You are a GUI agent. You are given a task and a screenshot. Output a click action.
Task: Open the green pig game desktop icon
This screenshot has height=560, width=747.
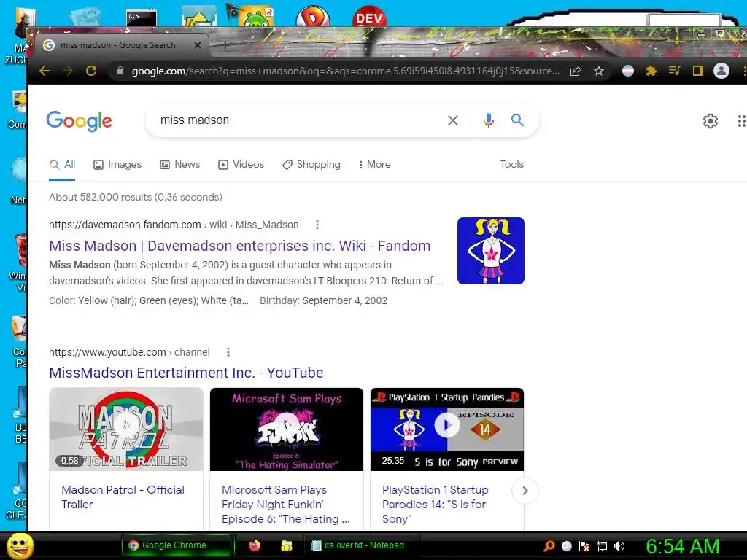tap(256, 18)
